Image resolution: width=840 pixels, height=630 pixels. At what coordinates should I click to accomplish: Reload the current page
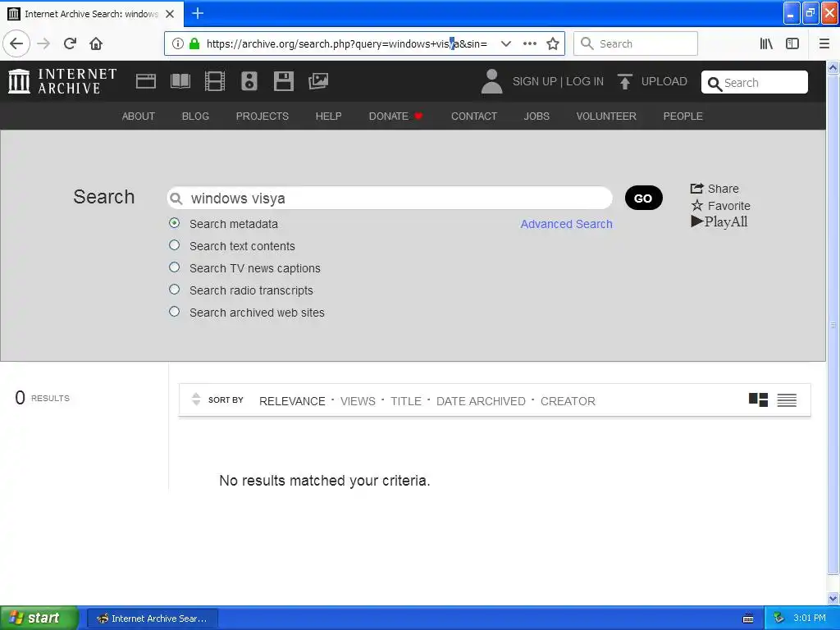[70, 43]
